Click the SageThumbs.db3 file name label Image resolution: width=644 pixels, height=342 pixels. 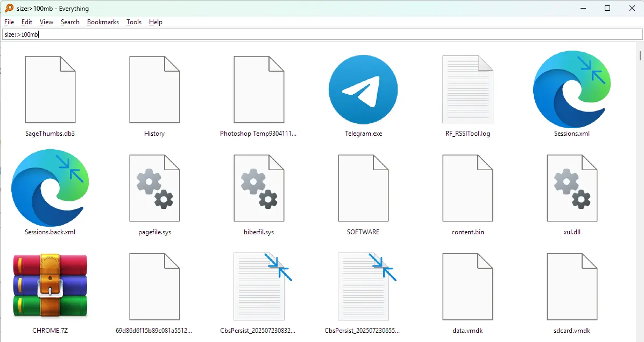(x=50, y=134)
